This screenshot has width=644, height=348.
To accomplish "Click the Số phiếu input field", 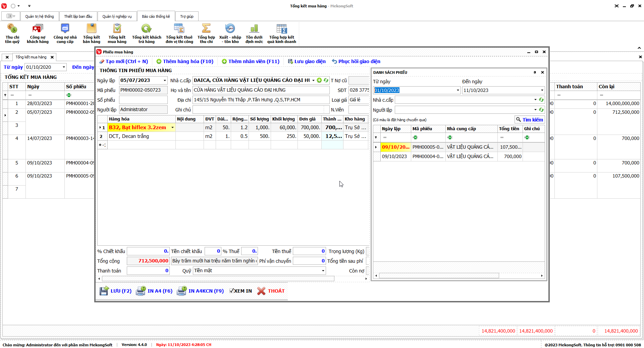I will [x=143, y=100].
